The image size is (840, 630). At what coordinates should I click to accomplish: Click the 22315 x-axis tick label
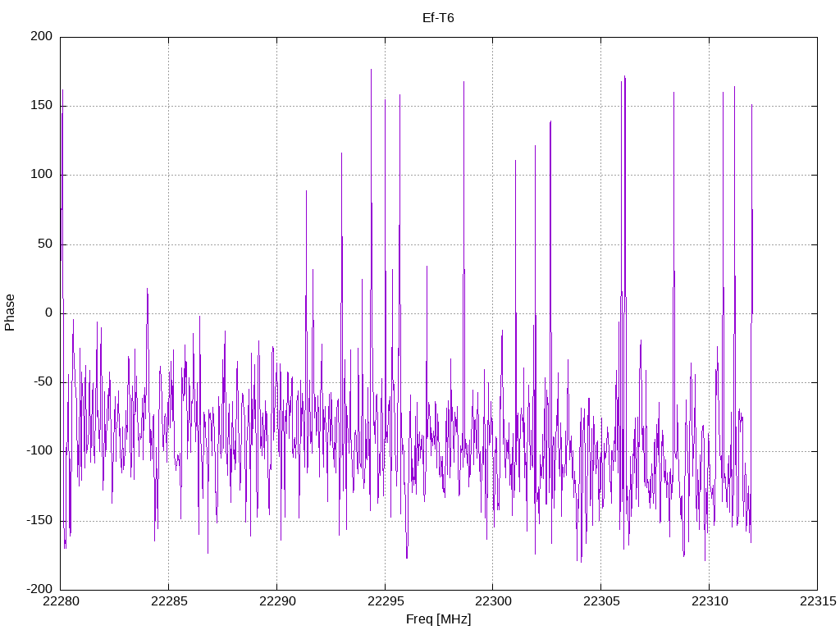pyautogui.click(x=818, y=601)
